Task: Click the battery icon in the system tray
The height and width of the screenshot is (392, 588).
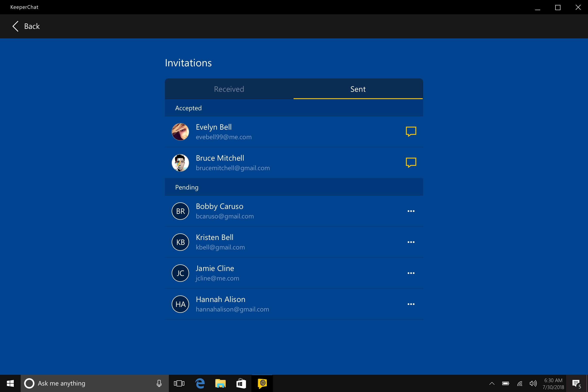Action: (506, 383)
